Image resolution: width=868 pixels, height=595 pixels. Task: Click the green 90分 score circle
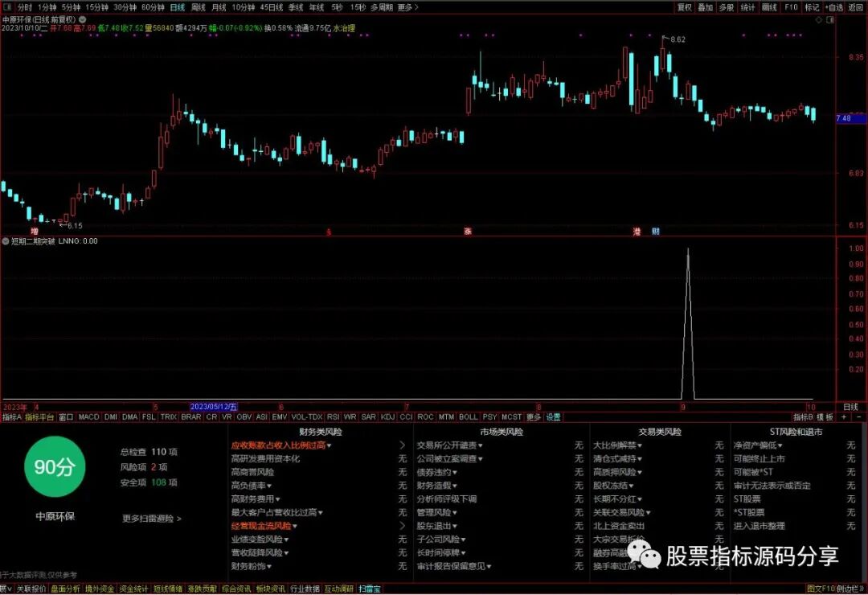(x=55, y=466)
